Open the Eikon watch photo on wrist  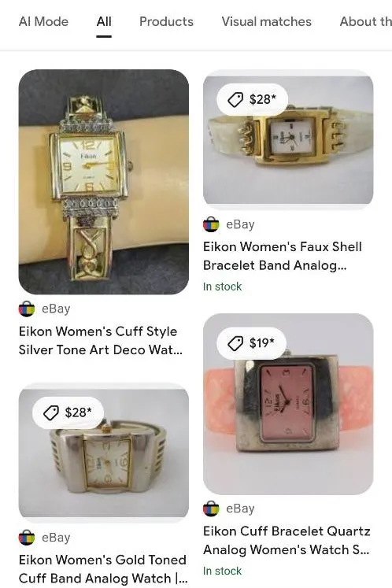[104, 182]
